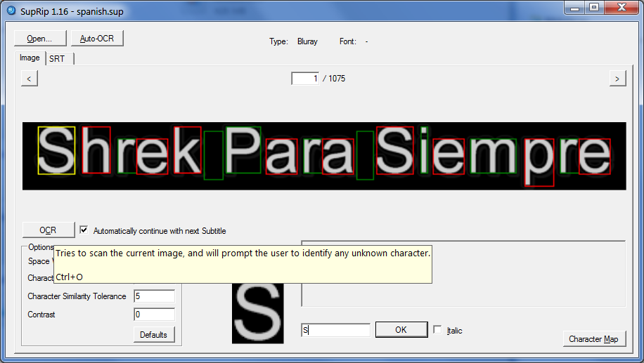Screen dimensions: 644x363
Task: Click the recognized text output area
Action: tap(463, 274)
